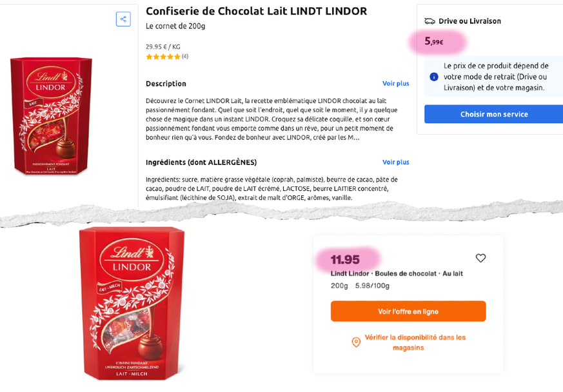
Task: Click the bottom Lindor Lait-Milch box image
Action: pyautogui.click(x=132, y=302)
